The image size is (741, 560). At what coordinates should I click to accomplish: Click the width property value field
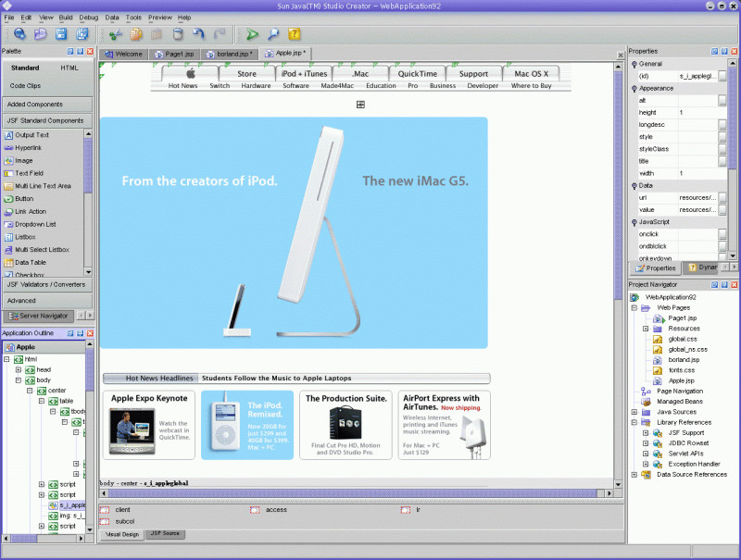tap(702, 174)
